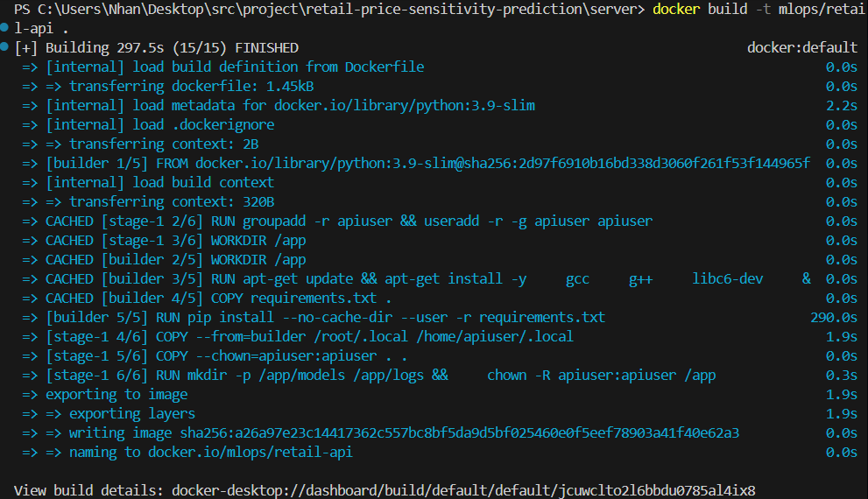Click the Building 297.5s FINISHED status
The height and width of the screenshot is (499, 868).
[x=158, y=47]
